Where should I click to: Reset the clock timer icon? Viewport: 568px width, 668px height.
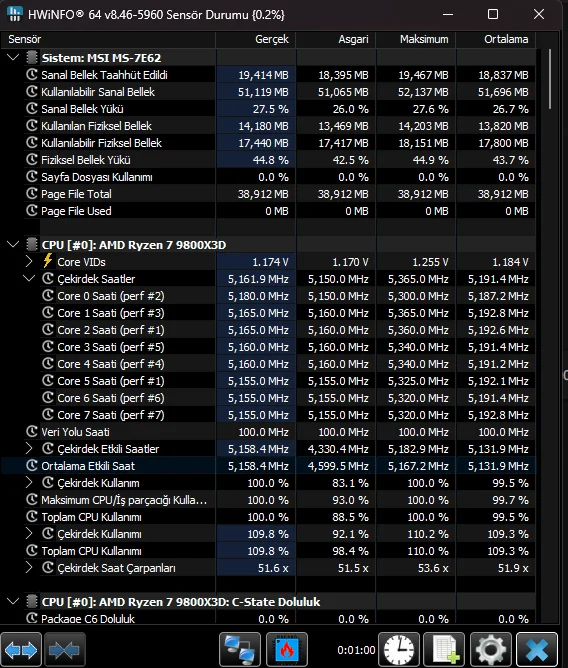click(399, 650)
